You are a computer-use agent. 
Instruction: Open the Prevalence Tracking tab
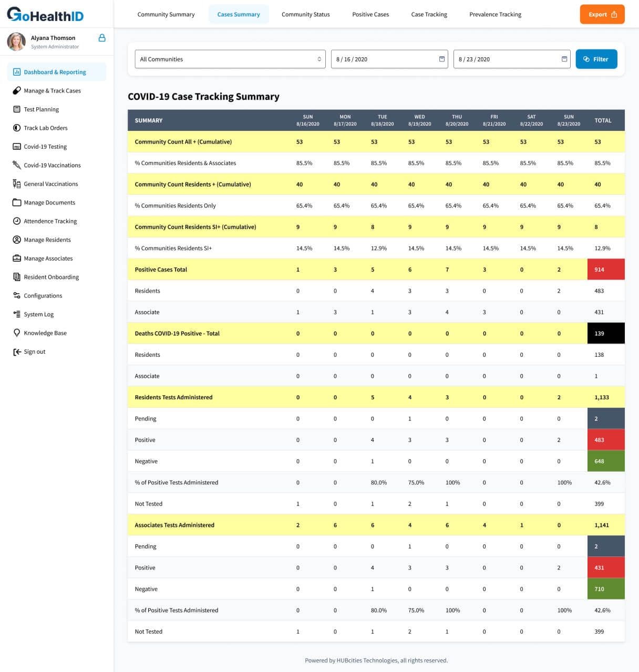(x=496, y=14)
